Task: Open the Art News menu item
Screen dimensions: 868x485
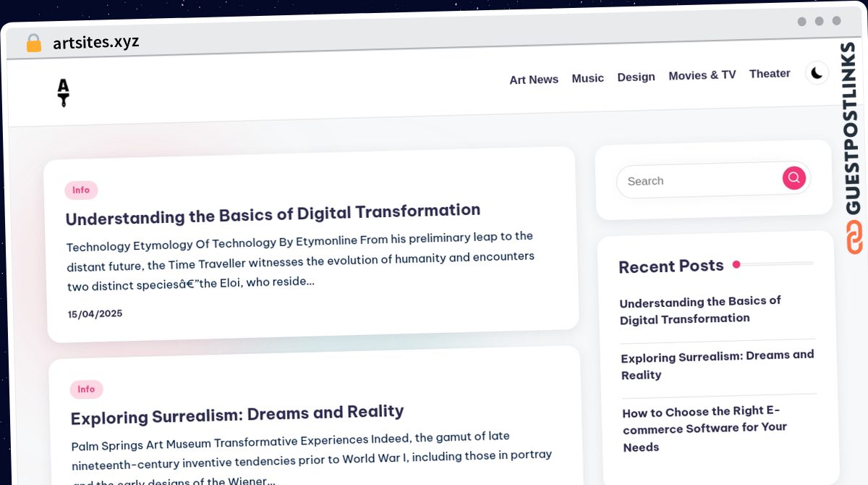Action: (534, 80)
